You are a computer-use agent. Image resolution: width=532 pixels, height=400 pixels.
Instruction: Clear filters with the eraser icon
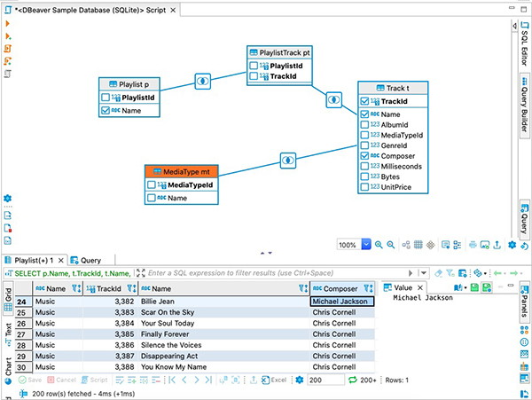(x=438, y=273)
